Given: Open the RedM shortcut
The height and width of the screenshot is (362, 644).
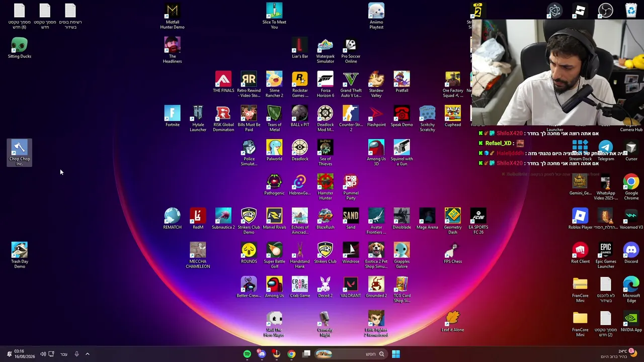Looking at the screenshot, I should (198, 219).
